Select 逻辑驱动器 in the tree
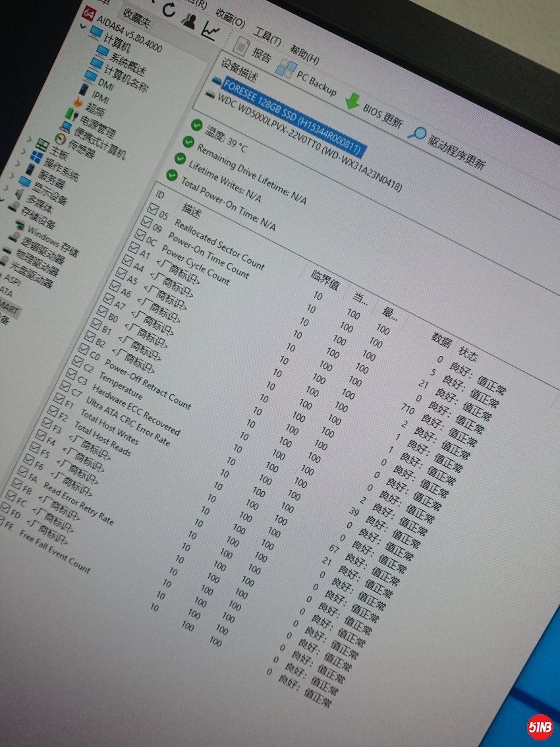This screenshot has height=747, width=560. pyautogui.click(x=42, y=250)
